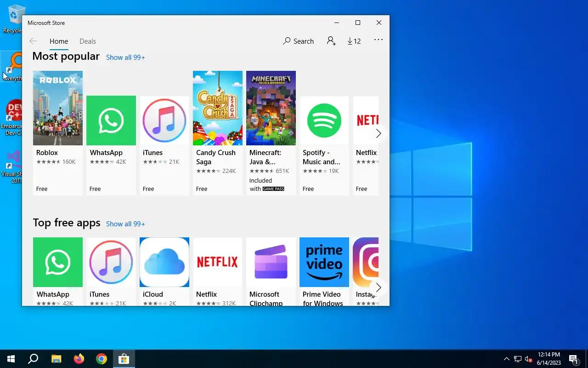Open the Spotify app icon

click(x=324, y=121)
